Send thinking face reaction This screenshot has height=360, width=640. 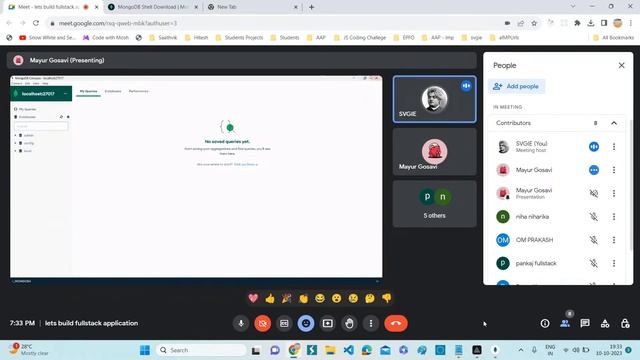coord(370,298)
